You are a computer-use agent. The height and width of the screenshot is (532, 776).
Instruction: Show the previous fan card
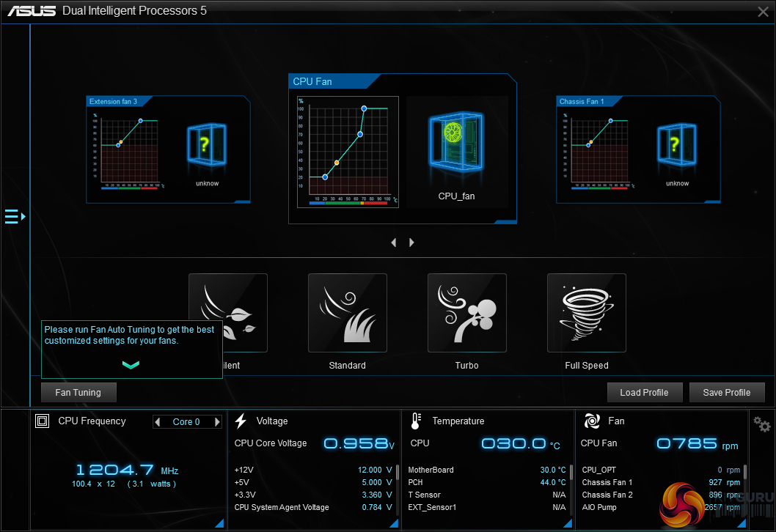coord(394,243)
